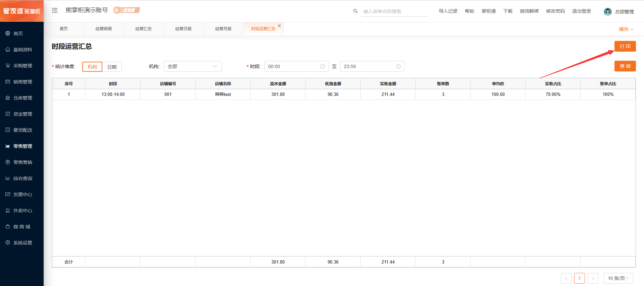This screenshot has width=644, height=286.
Task: Click the 零售营销 gift icon
Action: (x=8, y=162)
